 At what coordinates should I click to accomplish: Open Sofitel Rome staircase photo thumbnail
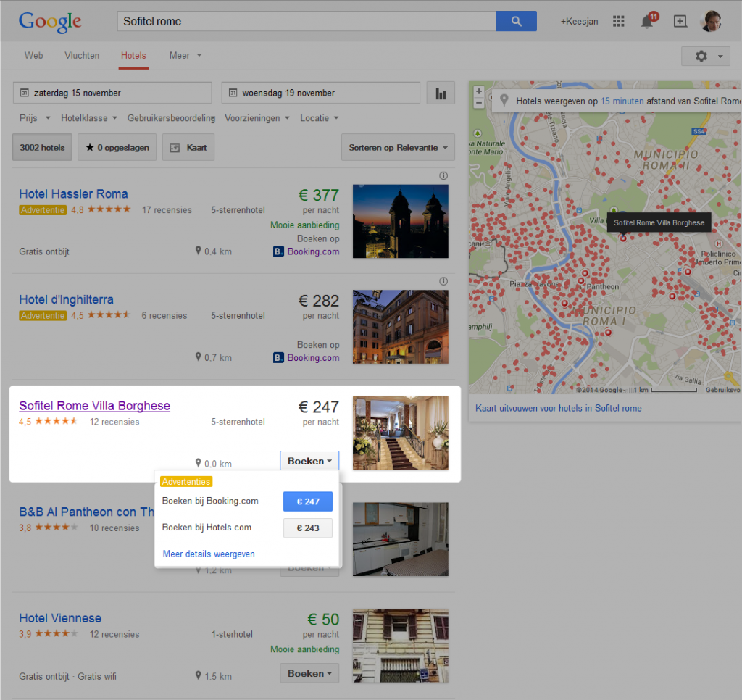pos(400,433)
